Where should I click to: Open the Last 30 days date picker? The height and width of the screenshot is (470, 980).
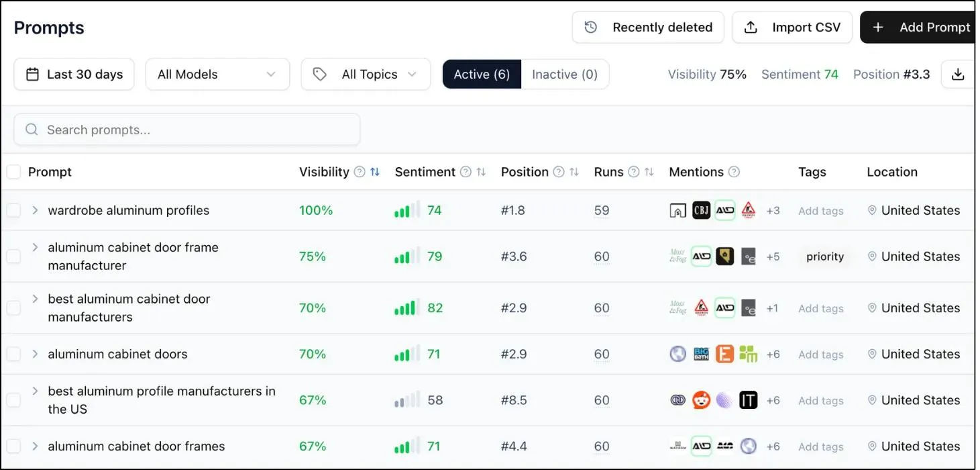tap(74, 75)
